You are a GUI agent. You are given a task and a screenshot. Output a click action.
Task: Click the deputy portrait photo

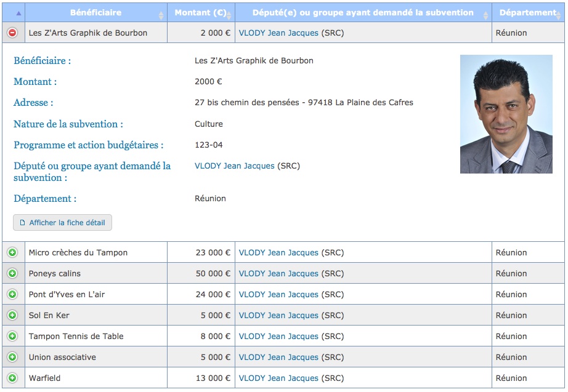506,114
